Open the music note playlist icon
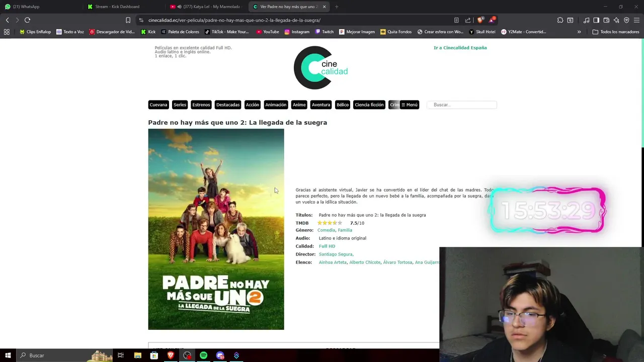 click(586, 20)
